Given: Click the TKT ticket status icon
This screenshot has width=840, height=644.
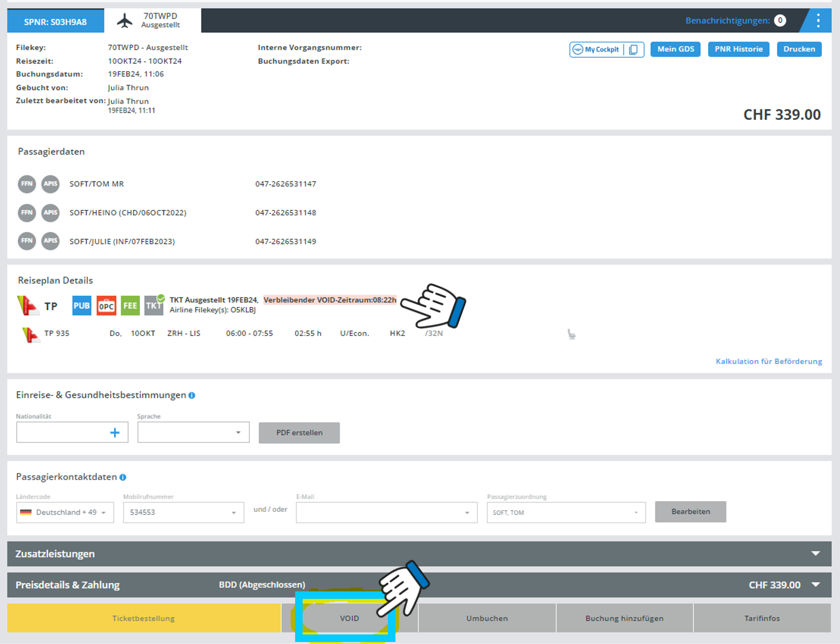Looking at the screenshot, I should coord(153,306).
